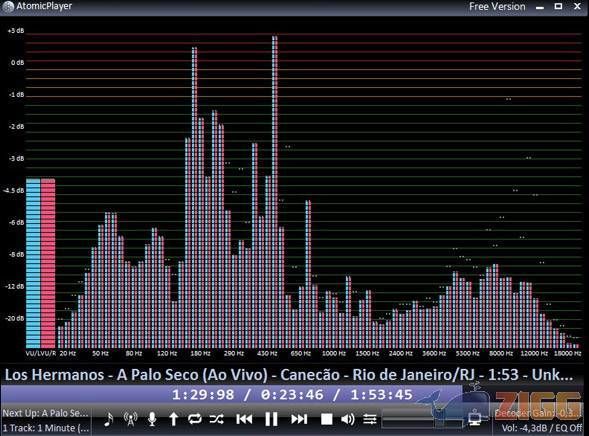Open equalizer sliders settings icon
Screen dimensions: 589x436
pyautogui.click(x=370, y=419)
